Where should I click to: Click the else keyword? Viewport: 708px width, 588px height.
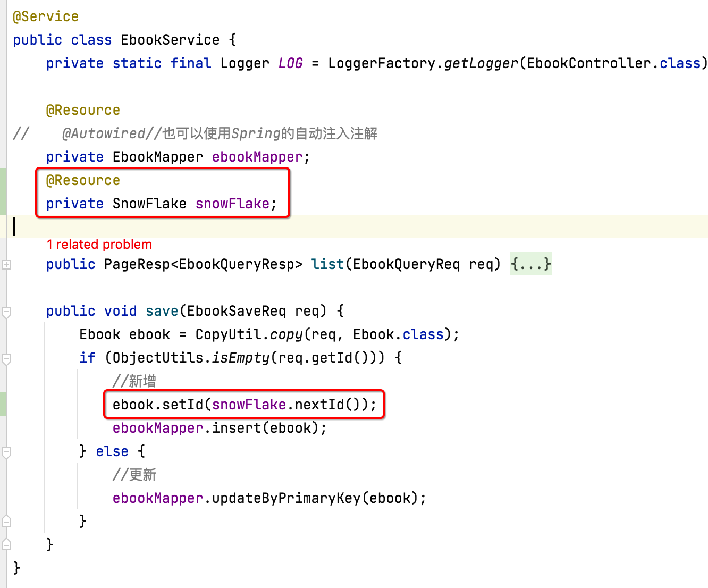pyautogui.click(x=112, y=451)
